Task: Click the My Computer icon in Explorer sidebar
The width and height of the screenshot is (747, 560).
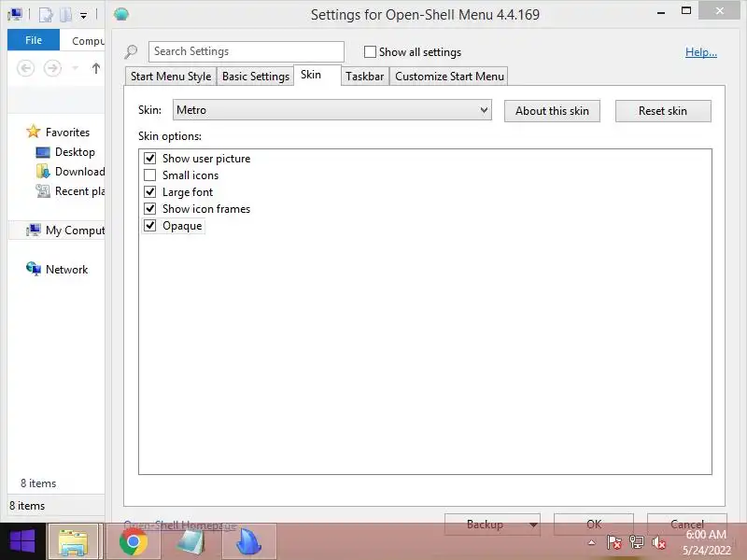Action: pyautogui.click(x=34, y=230)
